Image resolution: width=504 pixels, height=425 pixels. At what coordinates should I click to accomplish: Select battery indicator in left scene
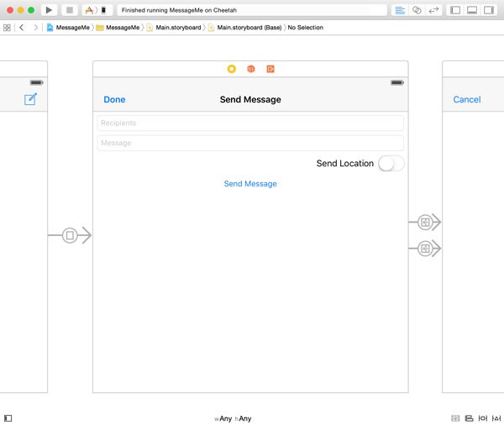coord(36,82)
